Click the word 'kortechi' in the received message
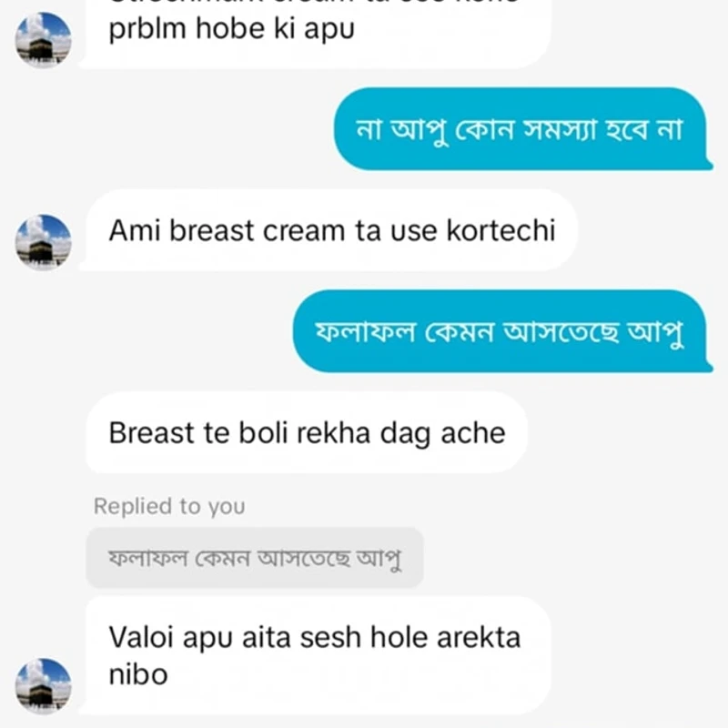The image size is (728, 728). pyautogui.click(x=500, y=230)
